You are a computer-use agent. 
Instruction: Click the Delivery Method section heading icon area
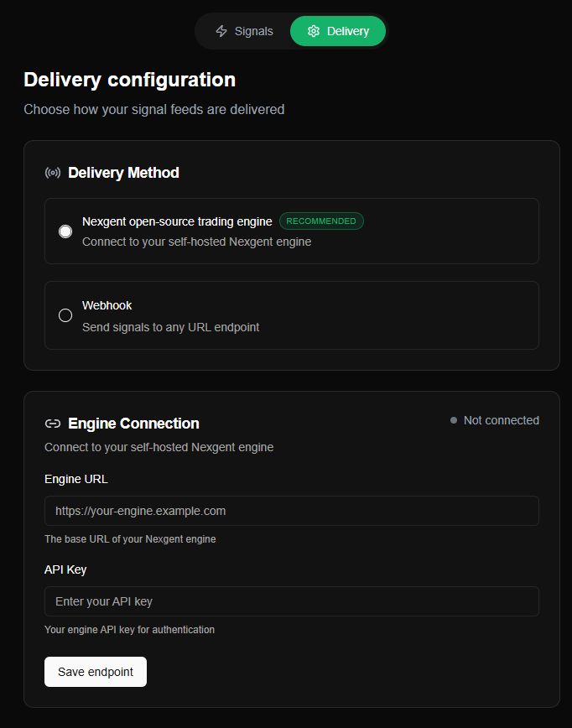click(52, 173)
